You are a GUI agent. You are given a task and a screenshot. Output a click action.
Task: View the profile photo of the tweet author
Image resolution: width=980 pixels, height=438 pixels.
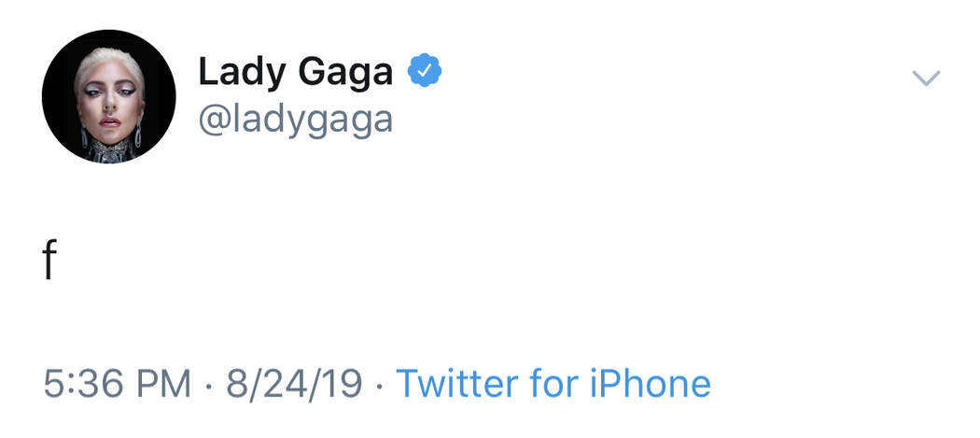[108, 96]
